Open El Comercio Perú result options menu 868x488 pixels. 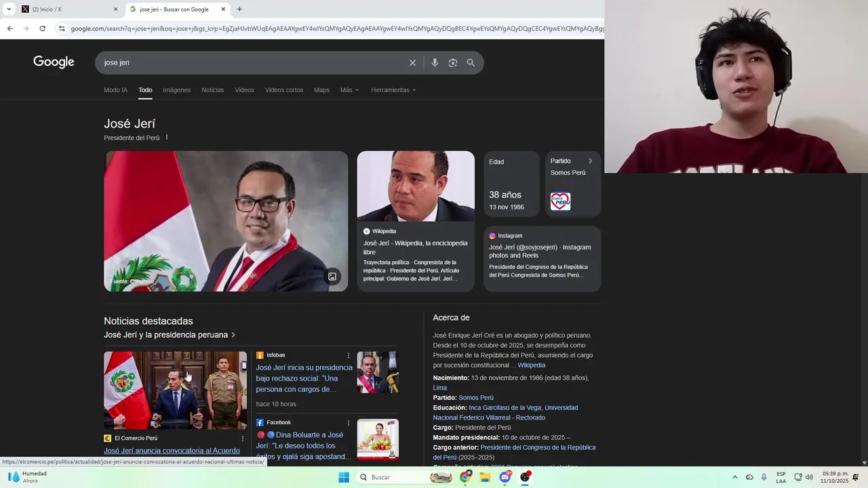click(x=243, y=439)
